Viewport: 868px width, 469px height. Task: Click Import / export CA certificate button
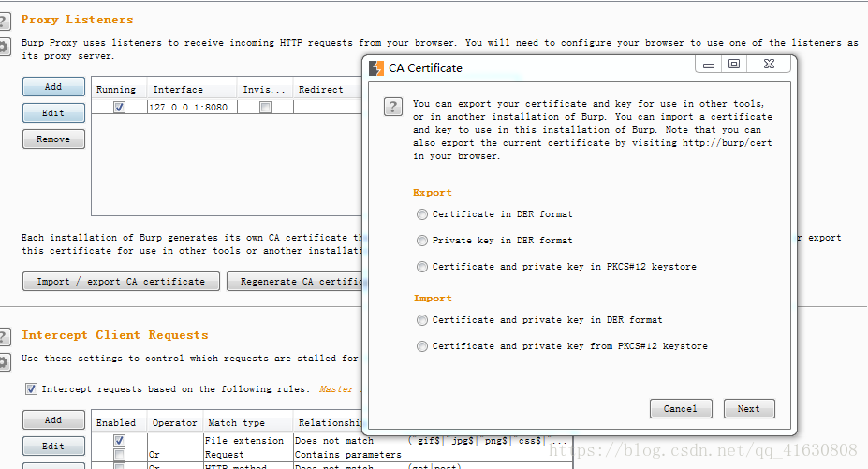(121, 281)
